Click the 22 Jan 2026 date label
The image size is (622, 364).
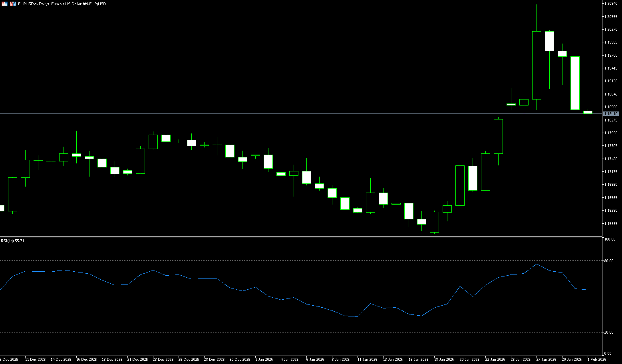[495, 360]
